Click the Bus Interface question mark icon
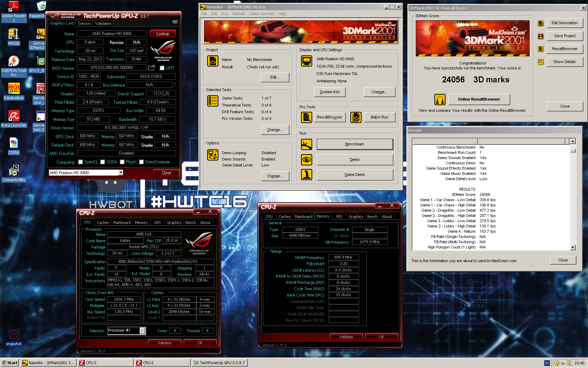588x368 pixels. (175, 85)
